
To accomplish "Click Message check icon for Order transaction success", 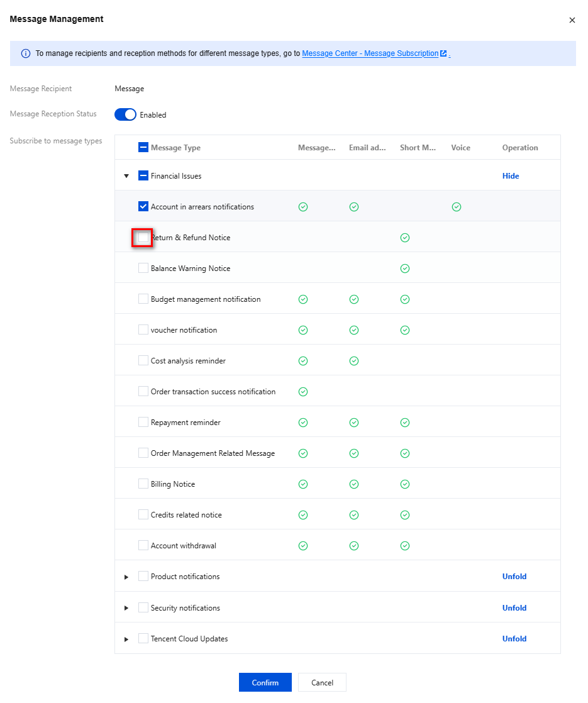I will 303,392.
